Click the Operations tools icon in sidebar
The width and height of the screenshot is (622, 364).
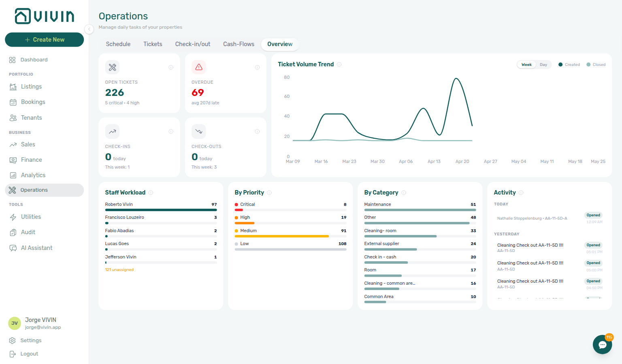pos(12,190)
